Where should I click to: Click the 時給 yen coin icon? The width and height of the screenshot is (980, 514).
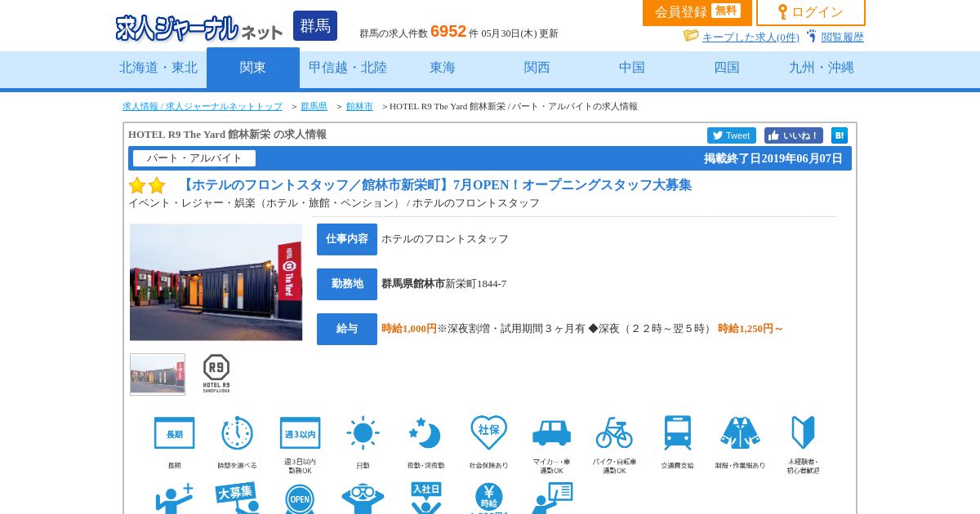point(488,498)
